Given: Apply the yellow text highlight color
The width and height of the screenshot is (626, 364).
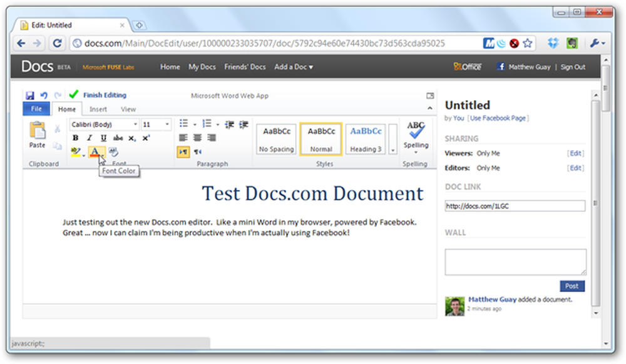Looking at the screenshot, I should point(76,152).
